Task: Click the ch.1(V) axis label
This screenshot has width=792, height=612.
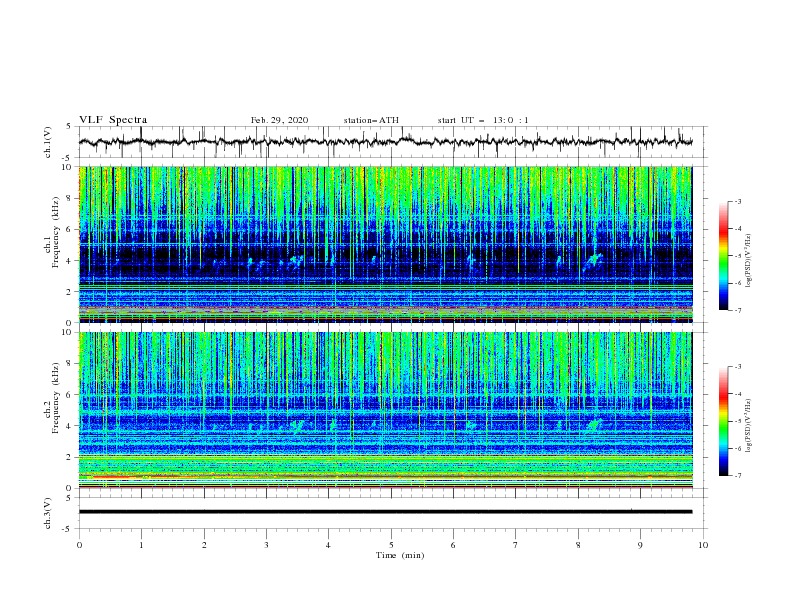Action: [48, 142]
